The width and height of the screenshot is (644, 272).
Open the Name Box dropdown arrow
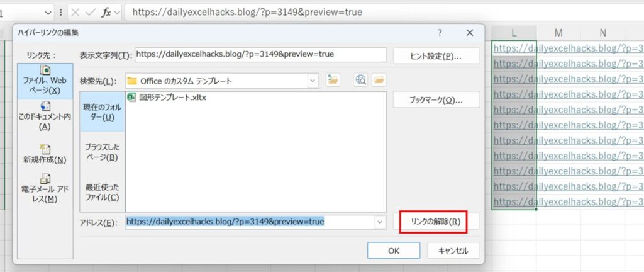tap(48, 12)
